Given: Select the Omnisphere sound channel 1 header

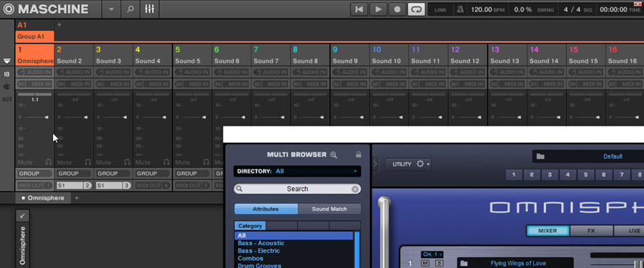Looking at the screenshot, I should pyautogui.click(x=35, y=55).
